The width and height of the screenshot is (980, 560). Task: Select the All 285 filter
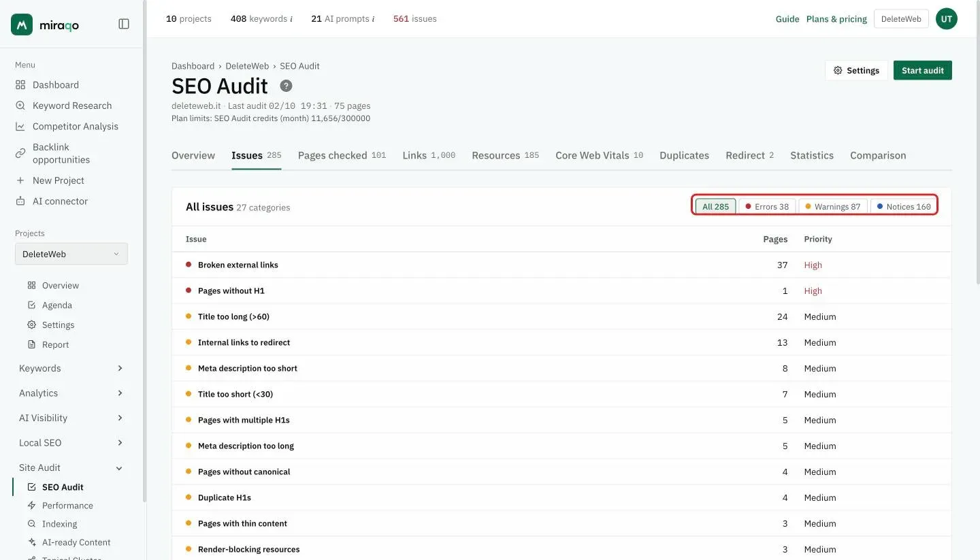(x=715, y=206)
